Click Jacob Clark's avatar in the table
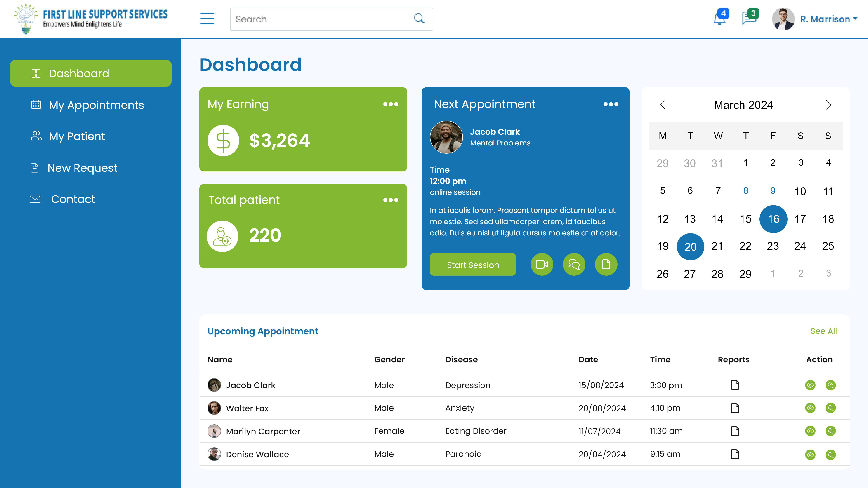This screenshot has height=488, width=868. (214, 385)
